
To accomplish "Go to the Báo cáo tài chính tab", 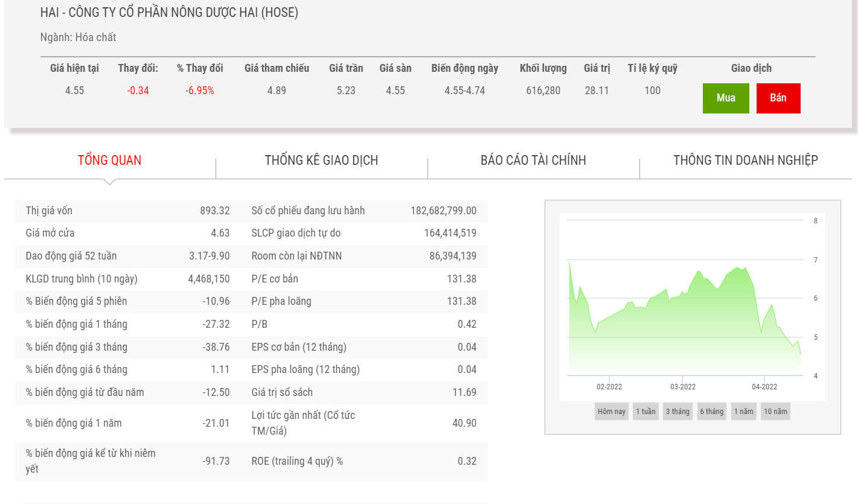I will click(x=533, y=160).
